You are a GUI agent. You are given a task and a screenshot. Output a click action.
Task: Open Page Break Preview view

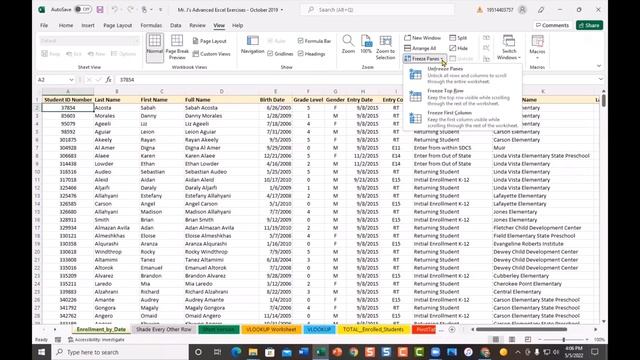tap(177, 47)
